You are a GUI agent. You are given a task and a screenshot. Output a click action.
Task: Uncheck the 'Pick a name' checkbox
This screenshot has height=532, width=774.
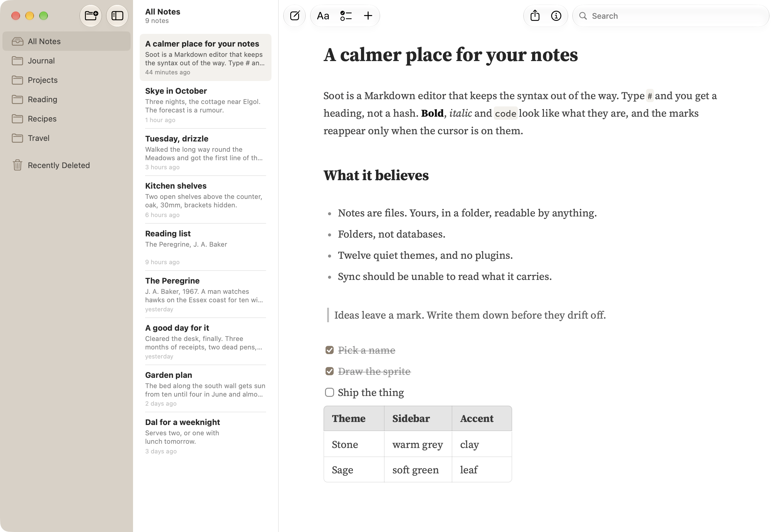(x=329, y=350)
